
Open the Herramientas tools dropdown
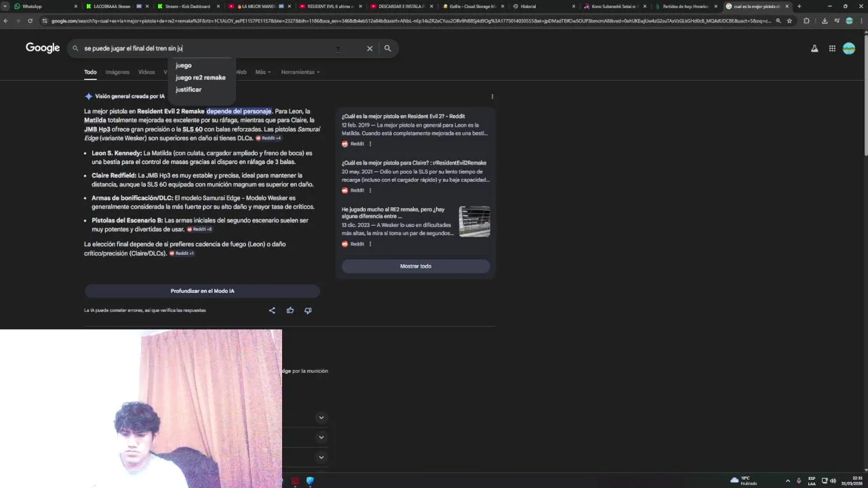(300, 72)
